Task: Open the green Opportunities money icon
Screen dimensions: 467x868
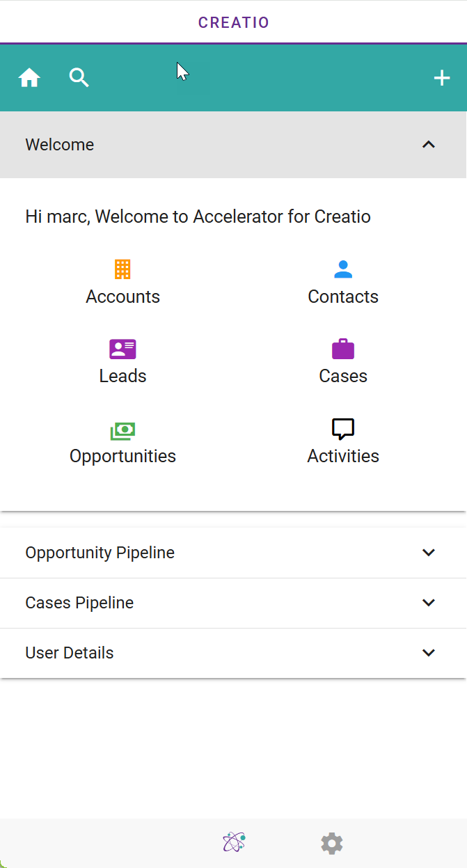Action: click(x=122, y=431)
